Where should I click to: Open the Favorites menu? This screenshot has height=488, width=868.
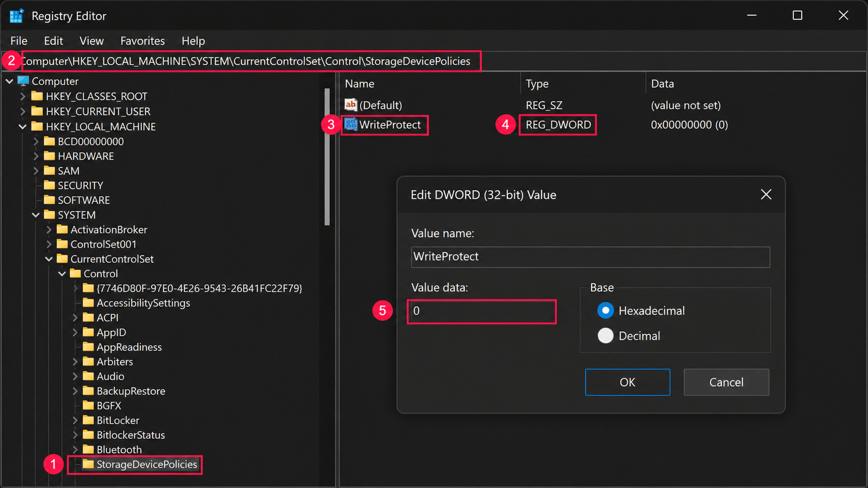click(142, 41)
